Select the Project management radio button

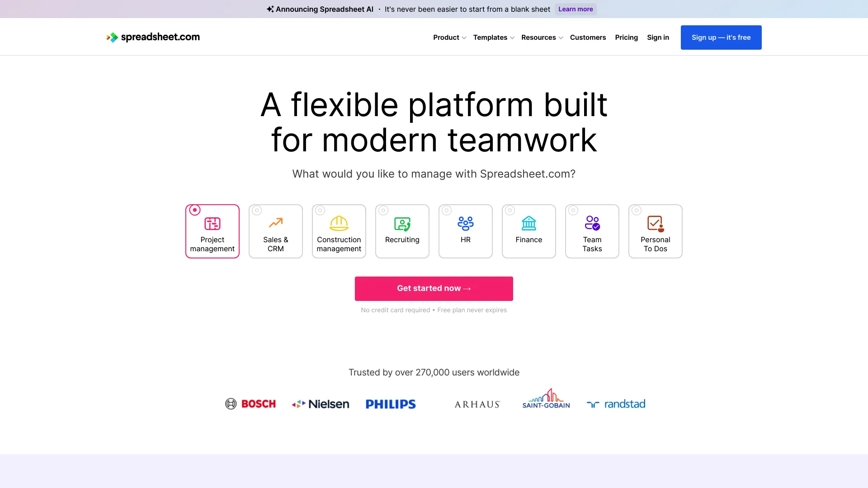pos(195,210)
